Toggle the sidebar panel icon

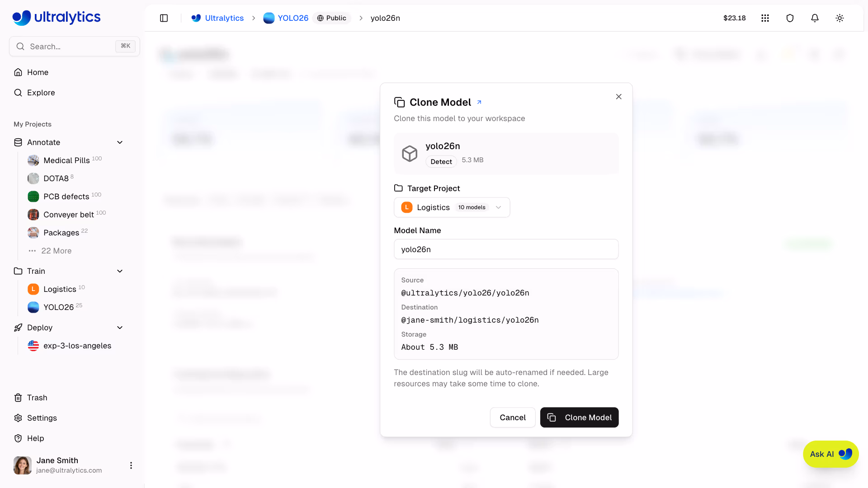164,18
